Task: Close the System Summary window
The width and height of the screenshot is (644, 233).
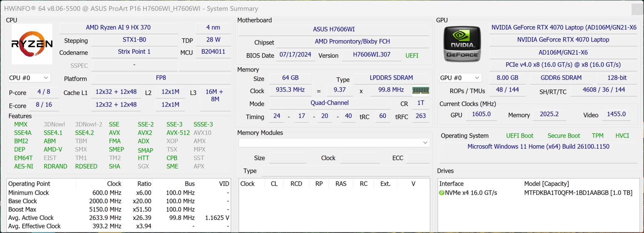Action: click(x=637, y=9)
